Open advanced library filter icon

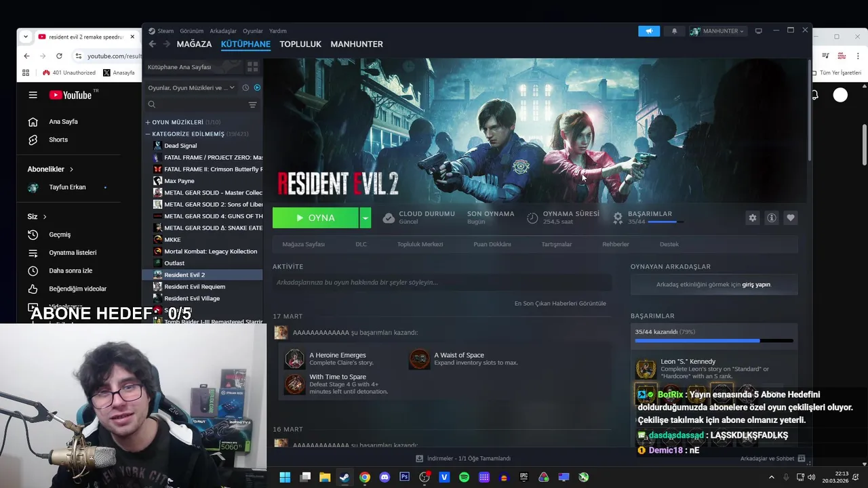[252, 104]
